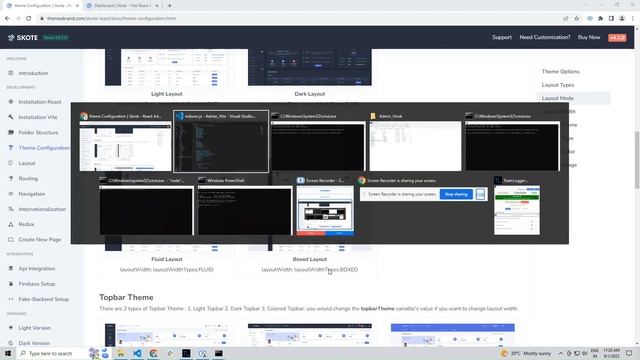Screen dimensions: 640x360
Task: Click the v4.1.0 version badge
Action: pyautogui.click(x=617, y=38)
